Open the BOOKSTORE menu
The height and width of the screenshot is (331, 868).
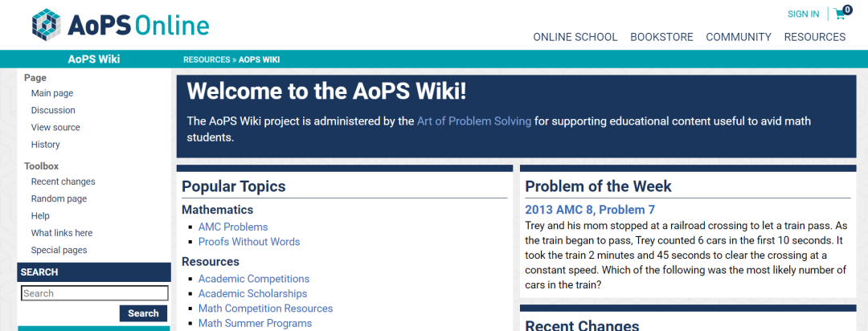[x=661, y=37]
